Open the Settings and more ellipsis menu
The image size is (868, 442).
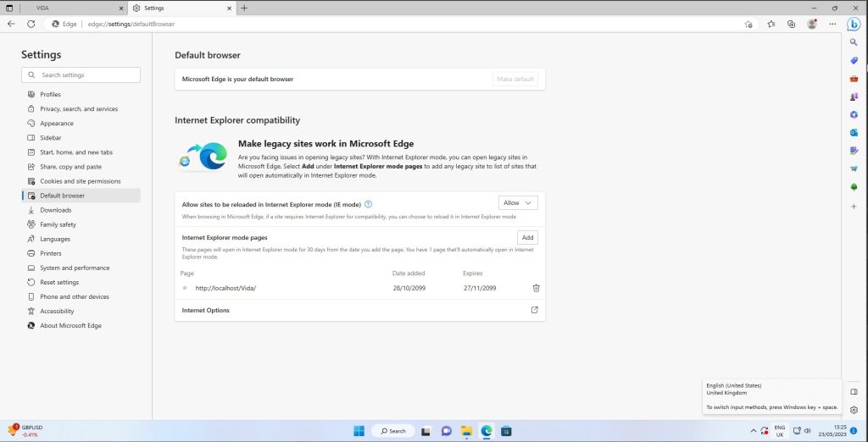(832, 25)
